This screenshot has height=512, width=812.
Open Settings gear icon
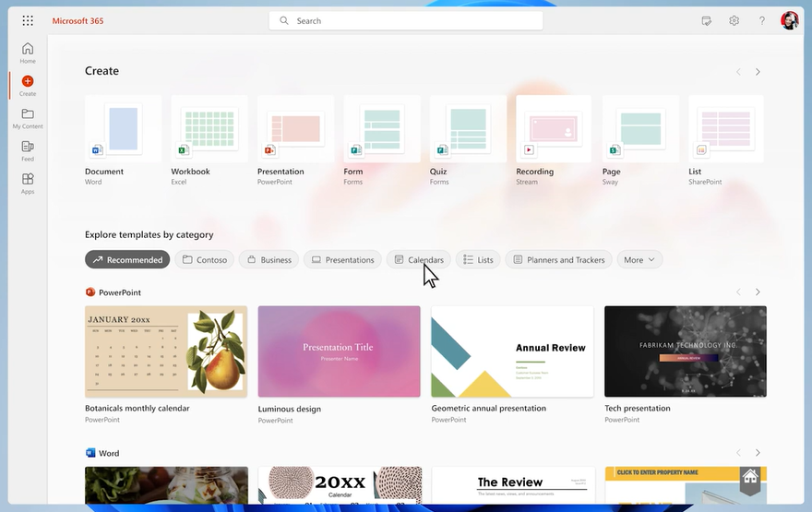tap(734, 20)
